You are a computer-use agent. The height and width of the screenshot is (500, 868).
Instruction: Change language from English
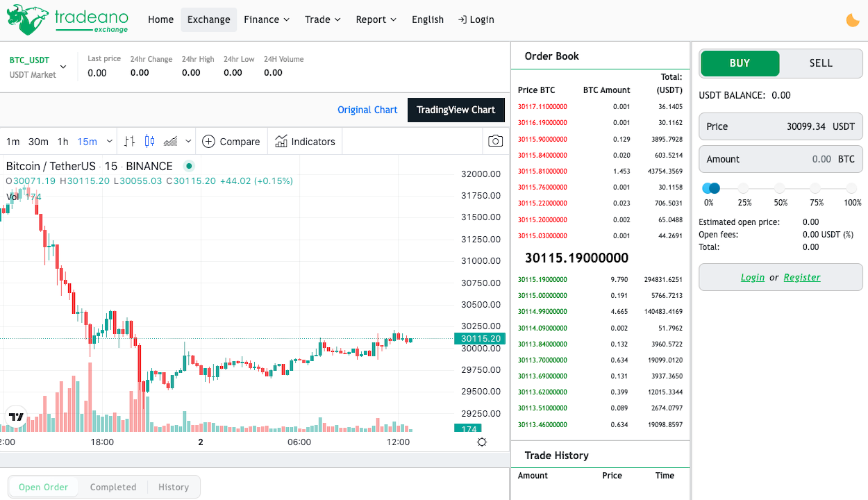coord(428,19)
